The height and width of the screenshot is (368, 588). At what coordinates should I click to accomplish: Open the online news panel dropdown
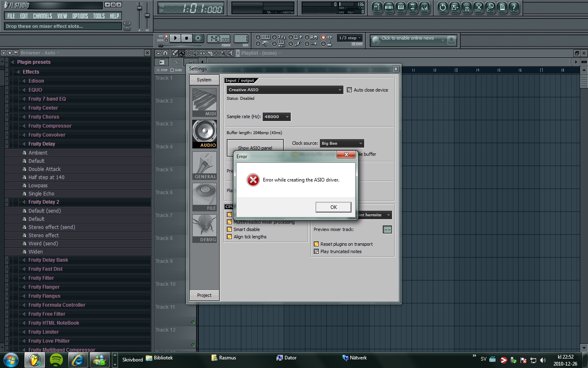[443, 40]
